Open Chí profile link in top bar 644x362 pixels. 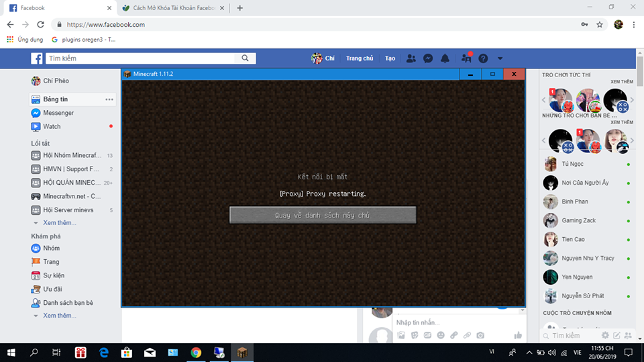[x=323, y=58]
